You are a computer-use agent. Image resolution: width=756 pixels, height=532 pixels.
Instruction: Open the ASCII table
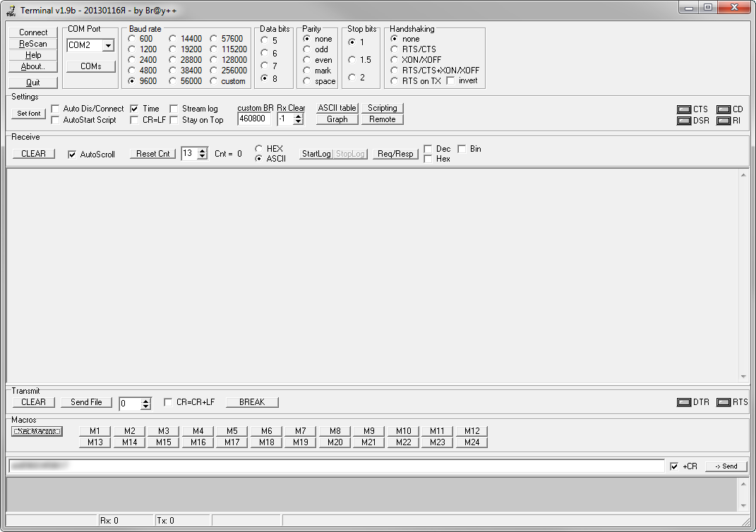[336, 108]
